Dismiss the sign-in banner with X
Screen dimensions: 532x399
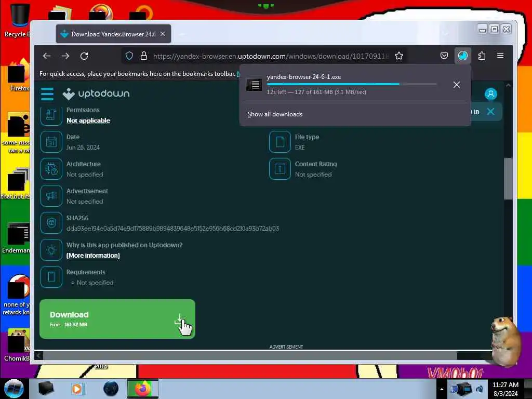pyautogui.click(x=490, y=112)
